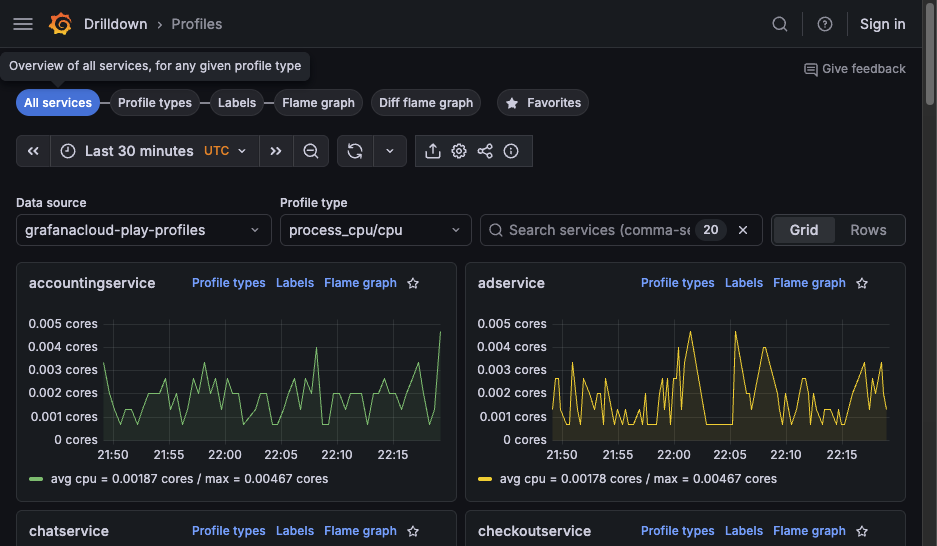The width and height of the screenshot is (937, 546).
Task: Select the Favorites tab
Action: (543, 103)
